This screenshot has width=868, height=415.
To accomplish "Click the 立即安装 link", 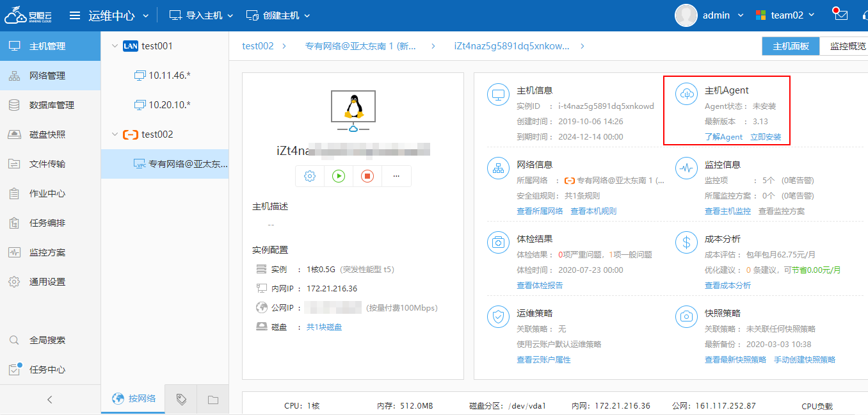I will click(766, 137).
